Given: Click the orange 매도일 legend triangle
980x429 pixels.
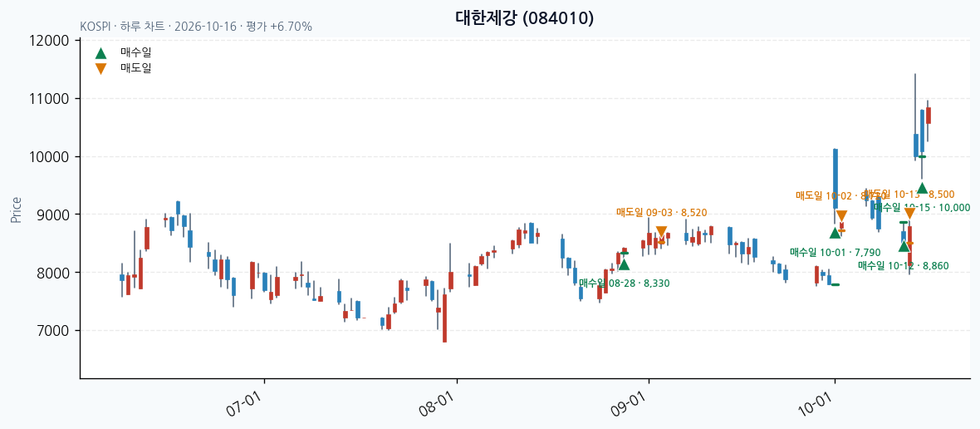Looking at the screenshot, I should pyautogui.click(x=100, y=69).
